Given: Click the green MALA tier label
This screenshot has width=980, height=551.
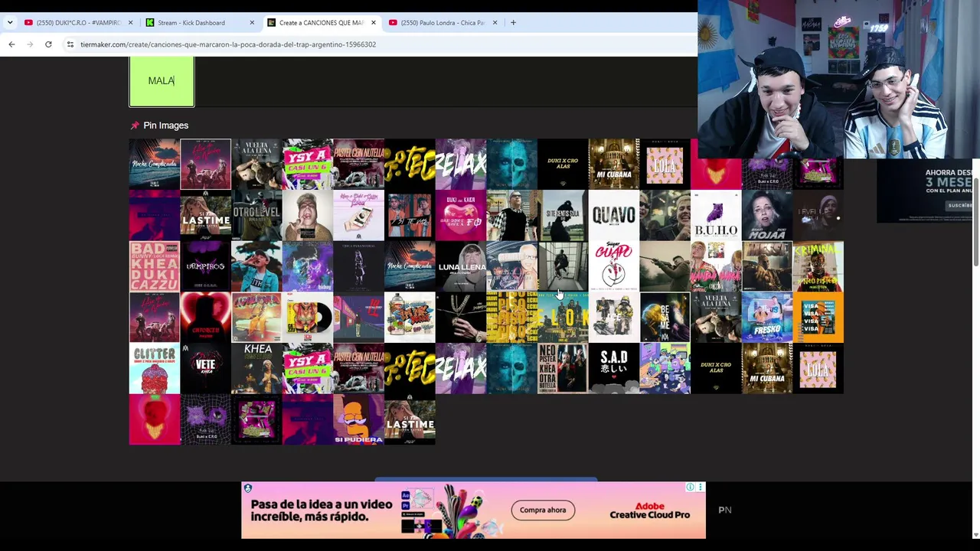Looking at the screenshot, I should (x=162, y=81).
